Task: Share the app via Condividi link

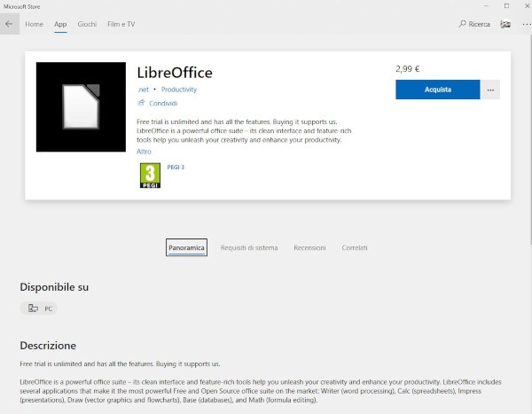Action: pyautogui.click(x=163, y=103)
